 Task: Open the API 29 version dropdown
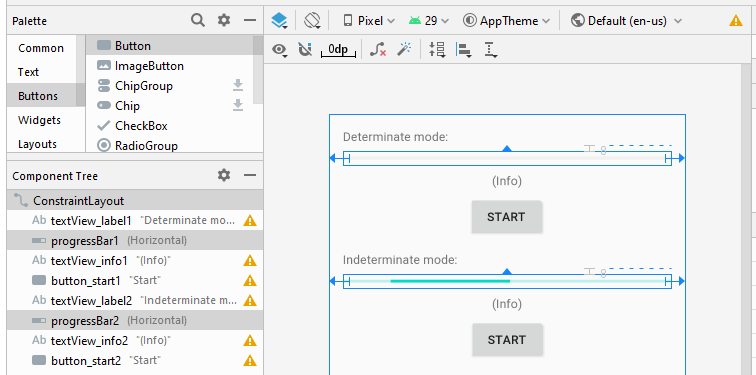(429, 21)
